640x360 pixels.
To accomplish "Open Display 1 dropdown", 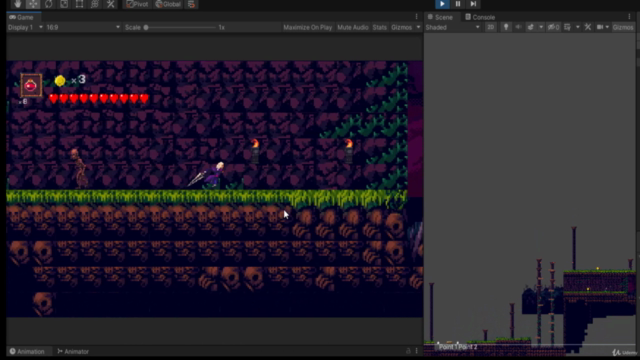I will click(x=25, y=27).
